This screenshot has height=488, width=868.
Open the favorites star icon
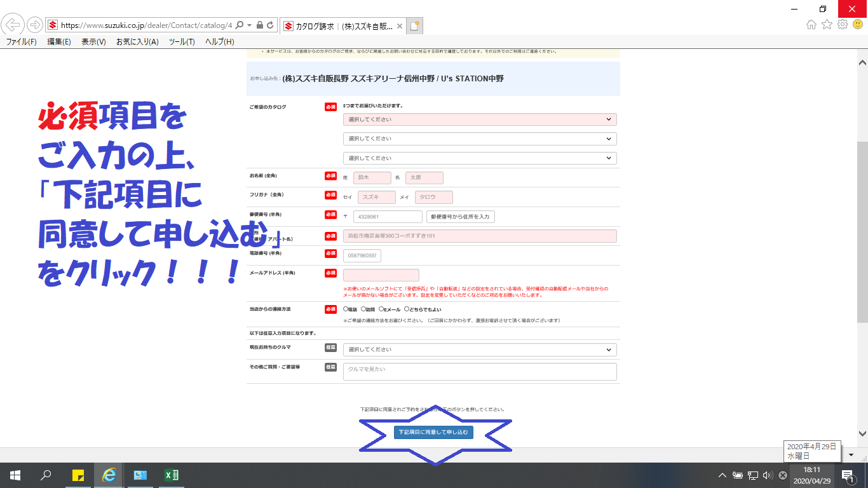[x=827, y=25]
